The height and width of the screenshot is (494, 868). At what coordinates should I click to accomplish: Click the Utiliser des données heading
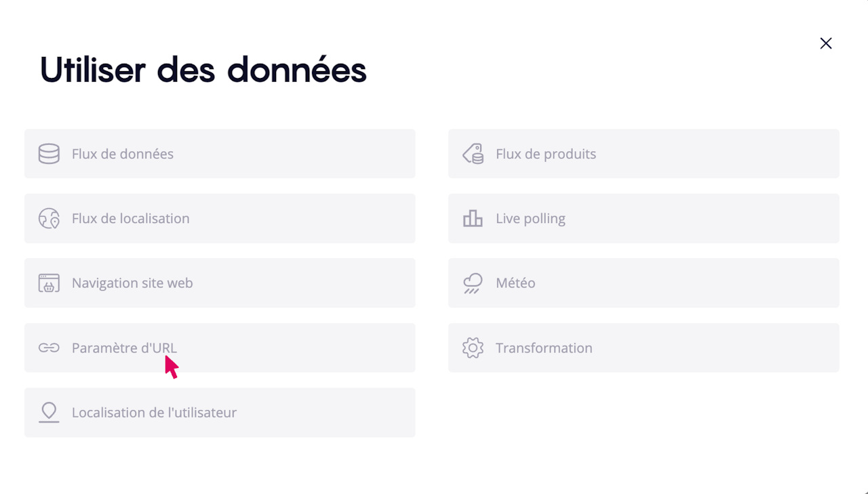coord(203,70)
